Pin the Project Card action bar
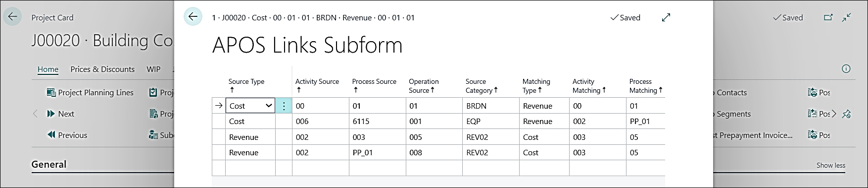This screenshot has height=188, width=868. pos(846,114)
